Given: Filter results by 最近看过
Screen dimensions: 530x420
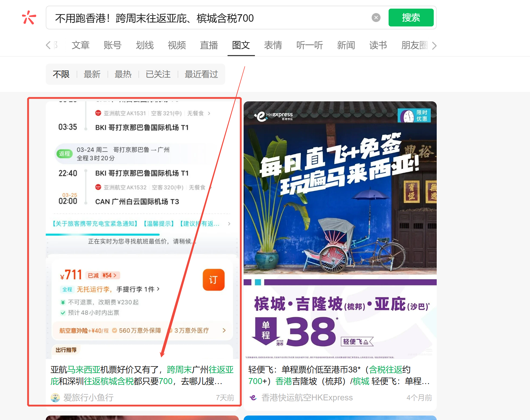Looking at the screenshot, I should point(201,74).
